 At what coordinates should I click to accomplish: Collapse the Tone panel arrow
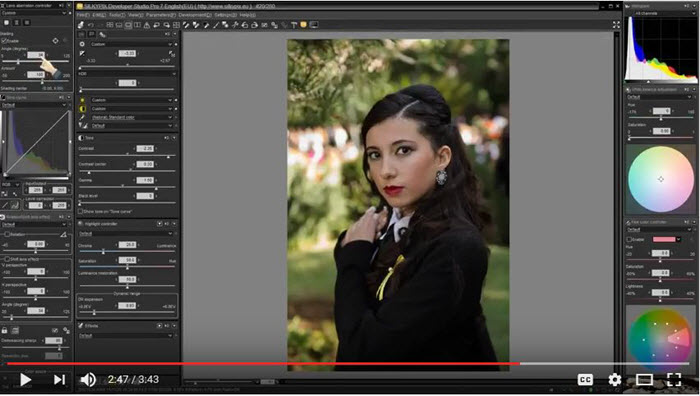pos(174,138)
